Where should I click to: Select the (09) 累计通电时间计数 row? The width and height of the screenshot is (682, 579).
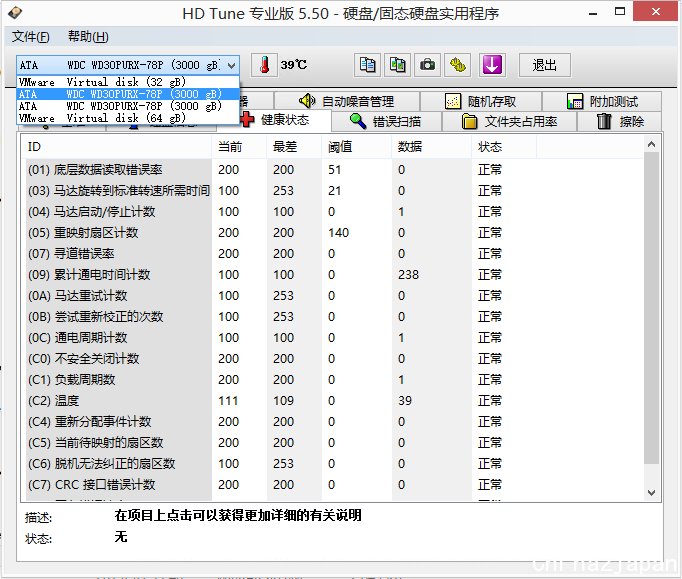coord(333,274)
